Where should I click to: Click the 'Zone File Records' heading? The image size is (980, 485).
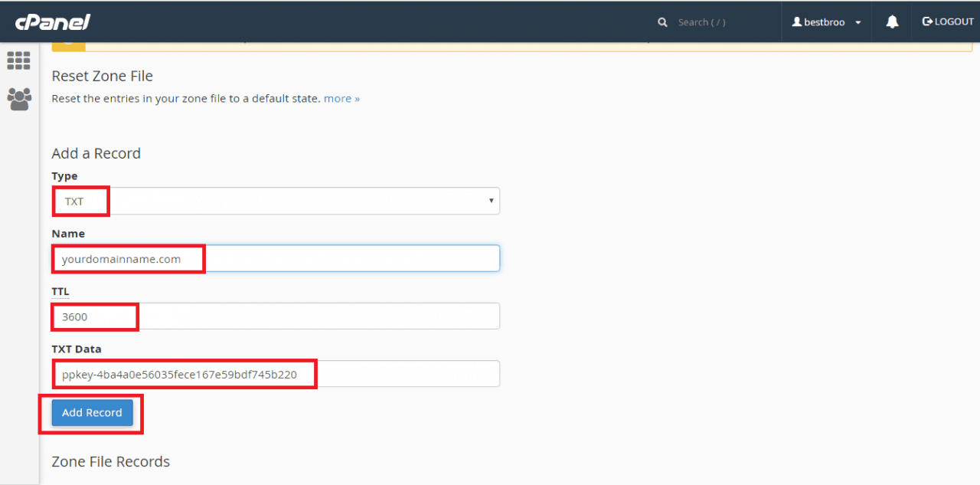[110, 461]
